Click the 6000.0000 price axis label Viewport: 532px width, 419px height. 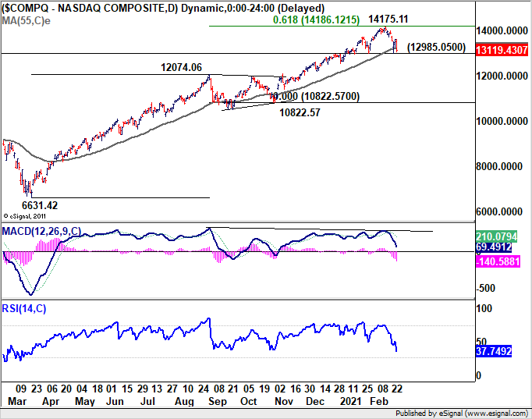click(x=499, y=211)
